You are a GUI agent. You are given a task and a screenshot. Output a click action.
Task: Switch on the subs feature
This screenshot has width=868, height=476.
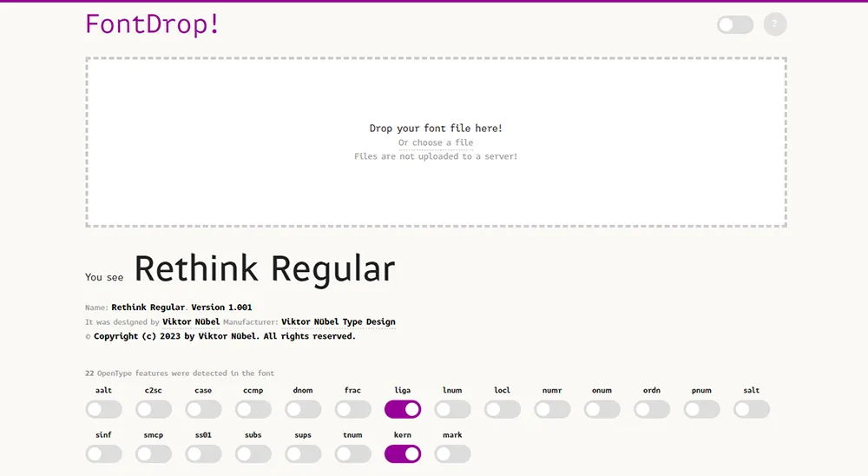253,453
